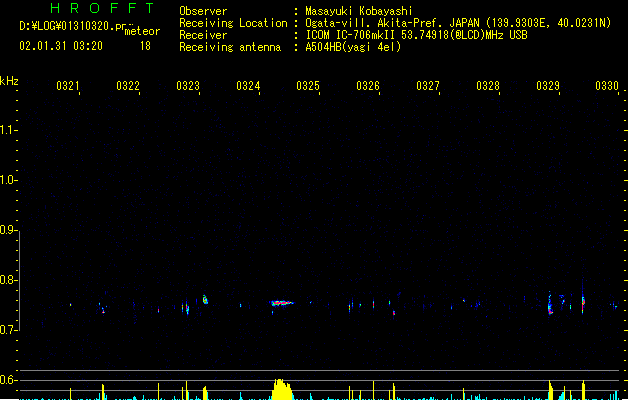The height and width of the screenshot is (400, 629).
Task: Click the 0327 time marker
Action: coord(428,86)
